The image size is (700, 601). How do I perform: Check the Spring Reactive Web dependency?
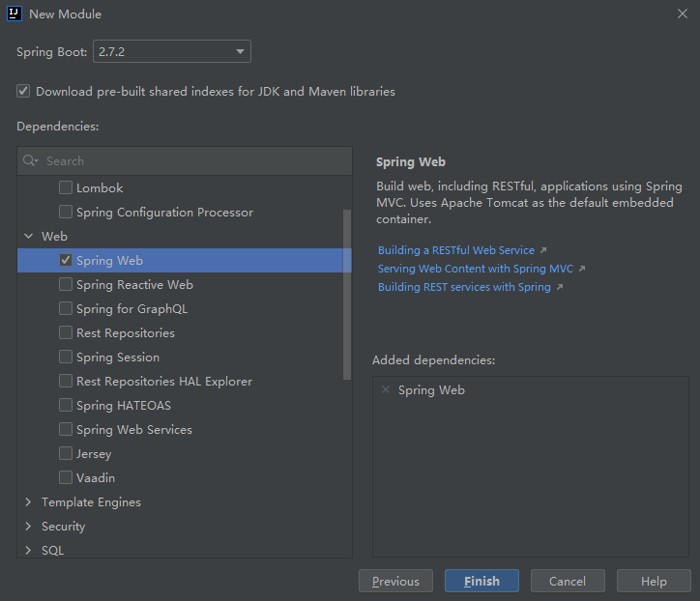[x=66, y=284]
